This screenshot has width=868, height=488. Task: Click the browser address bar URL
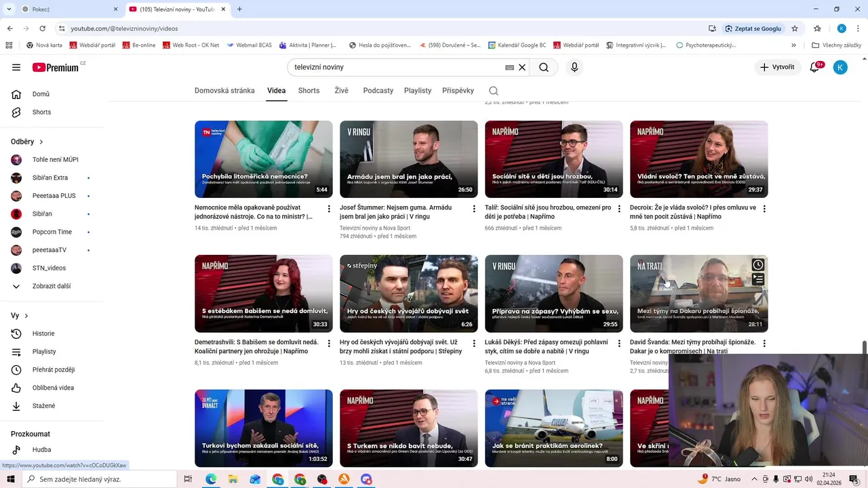pyautogui.click(x=124, y=28)
